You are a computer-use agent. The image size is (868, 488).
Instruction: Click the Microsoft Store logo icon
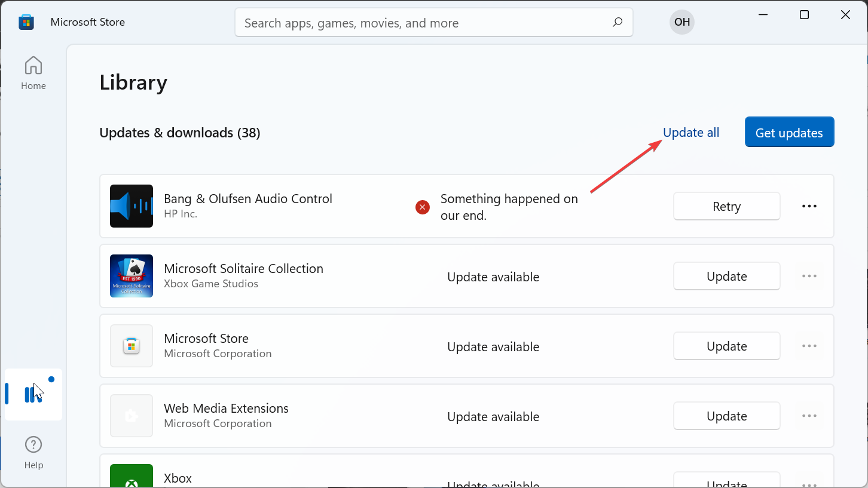[26, 23]
